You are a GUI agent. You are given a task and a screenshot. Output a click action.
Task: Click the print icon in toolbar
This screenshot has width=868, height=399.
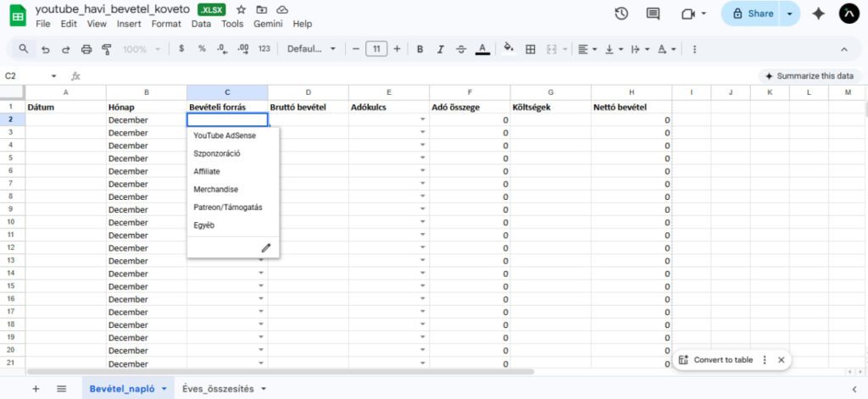point(86,49)
